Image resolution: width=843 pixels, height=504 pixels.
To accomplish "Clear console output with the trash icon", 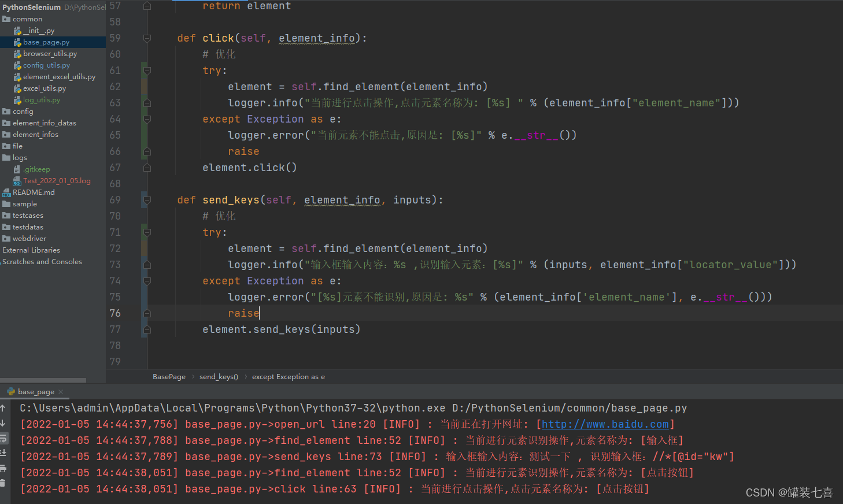I will (x=3, y=483).
